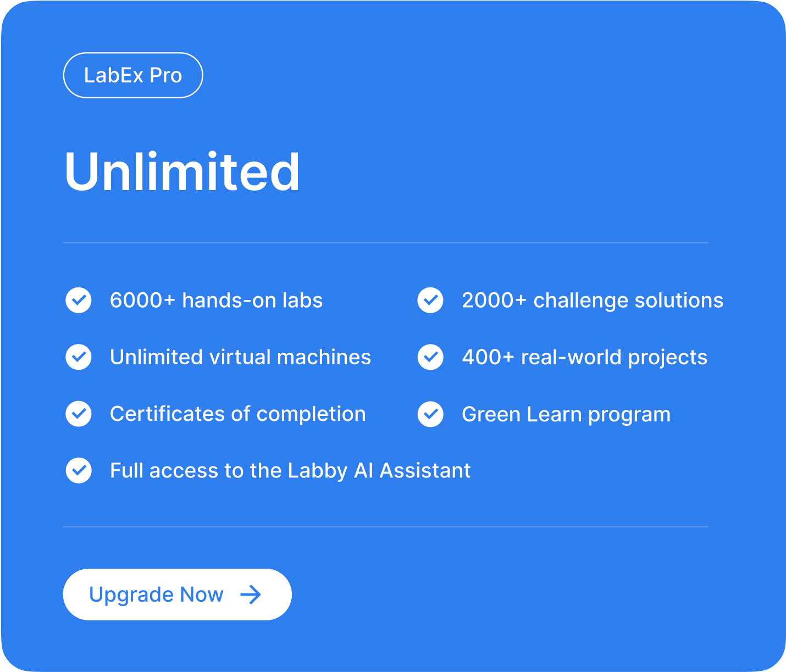Screen dimensions: 786x672
Task: Select the LabEx Pro badge
Action: 132,75
